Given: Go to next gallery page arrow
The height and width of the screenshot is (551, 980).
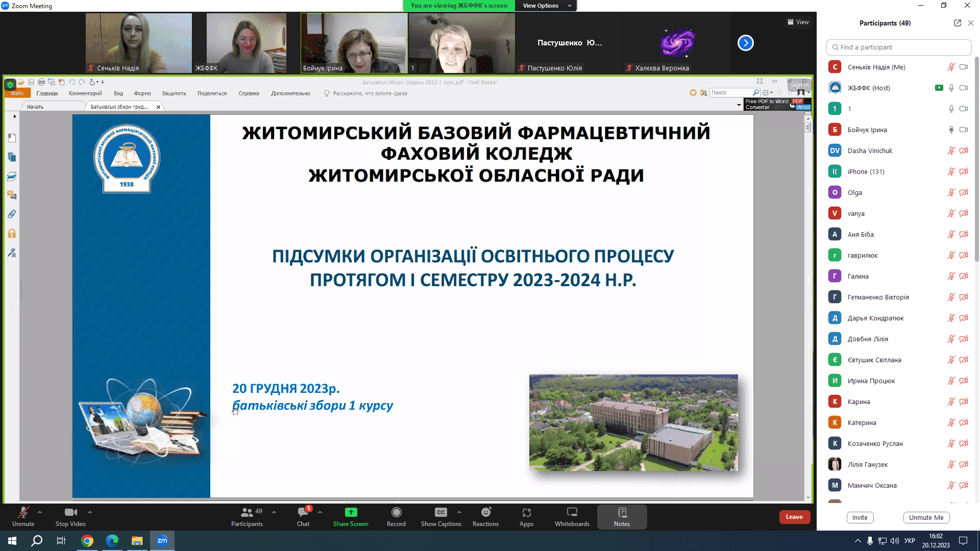Looking at the screenshot, I should 745,43.
